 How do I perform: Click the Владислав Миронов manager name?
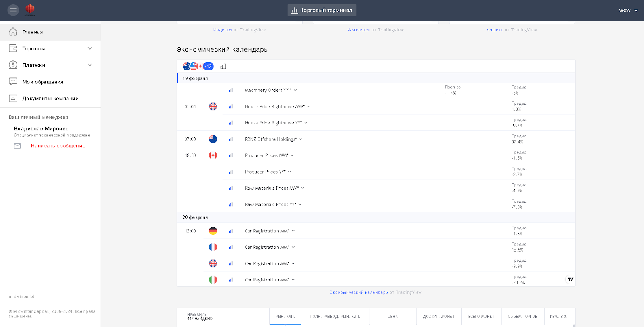(x=41, y=129)
